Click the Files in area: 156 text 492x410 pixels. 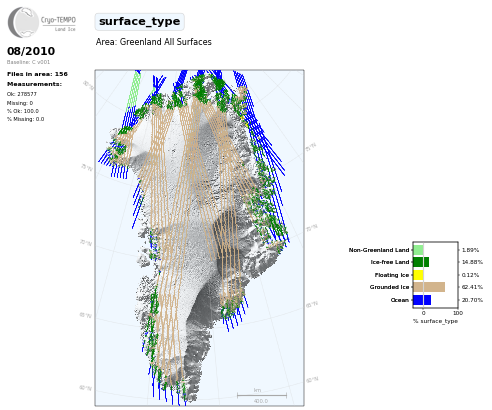pyautogui.click(x=37, y=74)
